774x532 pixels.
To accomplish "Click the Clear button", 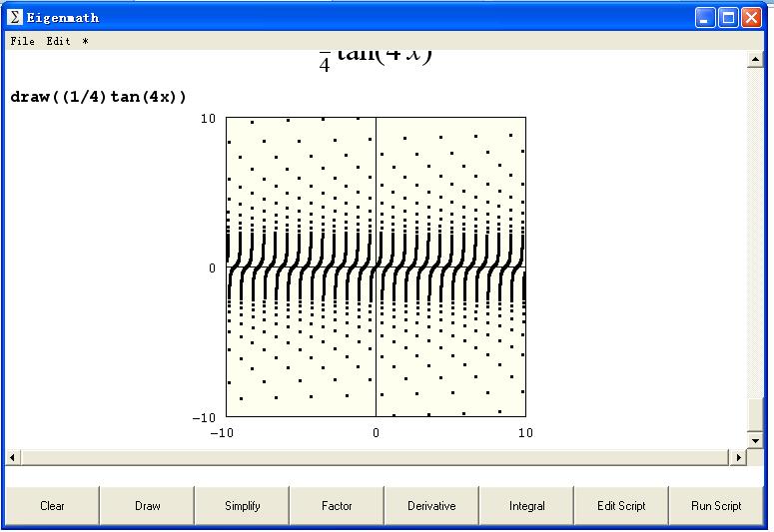I will 52,506.
